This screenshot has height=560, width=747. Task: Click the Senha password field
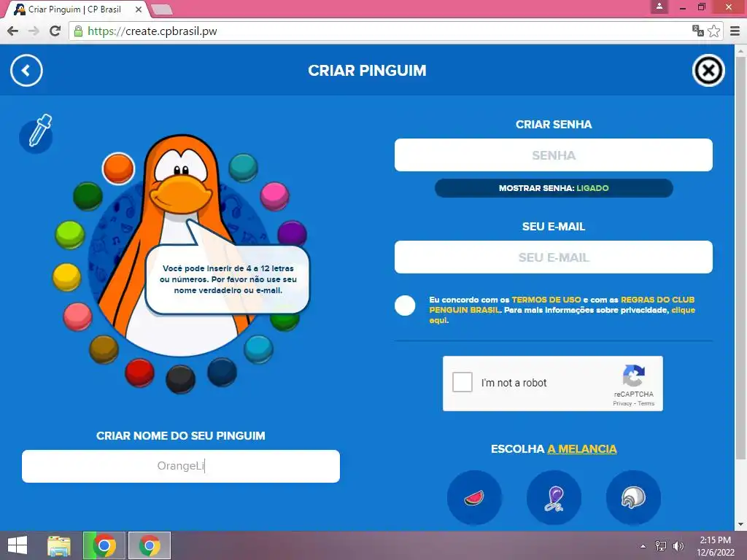(554, 155)
